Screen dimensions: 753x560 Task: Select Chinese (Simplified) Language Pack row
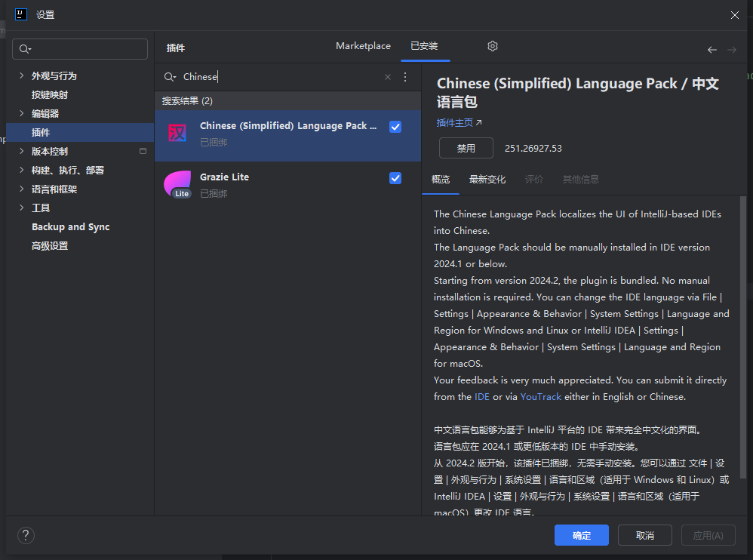[x=287, y=135]
